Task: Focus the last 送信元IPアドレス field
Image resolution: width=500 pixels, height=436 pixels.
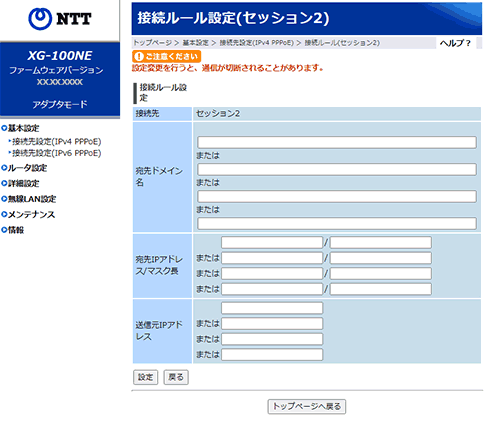Action: [272, 355]
